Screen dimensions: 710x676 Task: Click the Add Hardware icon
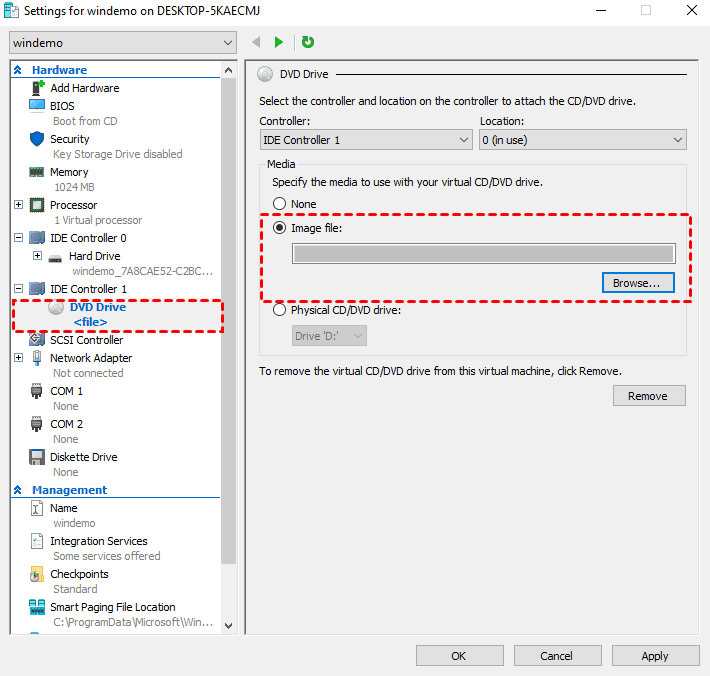pos(37,87)
